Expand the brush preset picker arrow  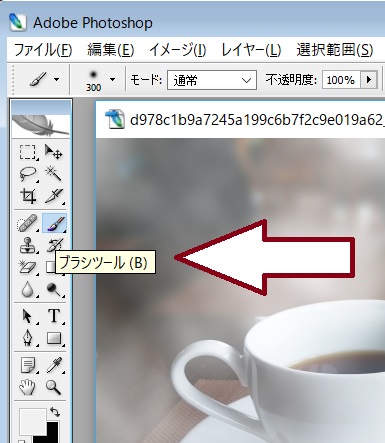(112, 79)
